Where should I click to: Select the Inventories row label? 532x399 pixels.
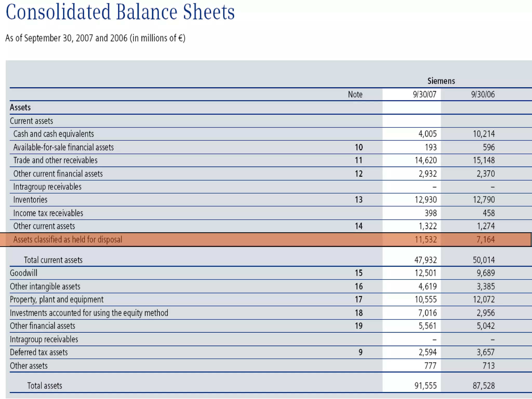[x=30, y=200]
